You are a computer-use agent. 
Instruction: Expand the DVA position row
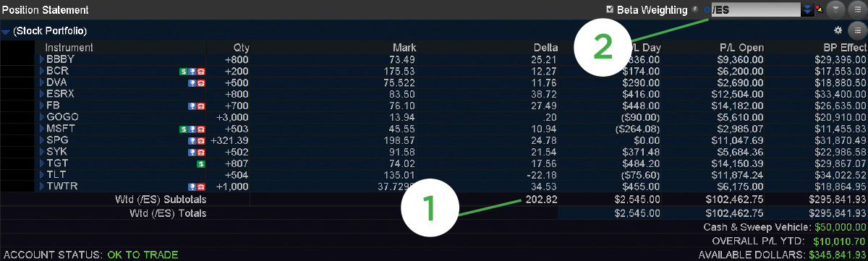pos(42,82)
